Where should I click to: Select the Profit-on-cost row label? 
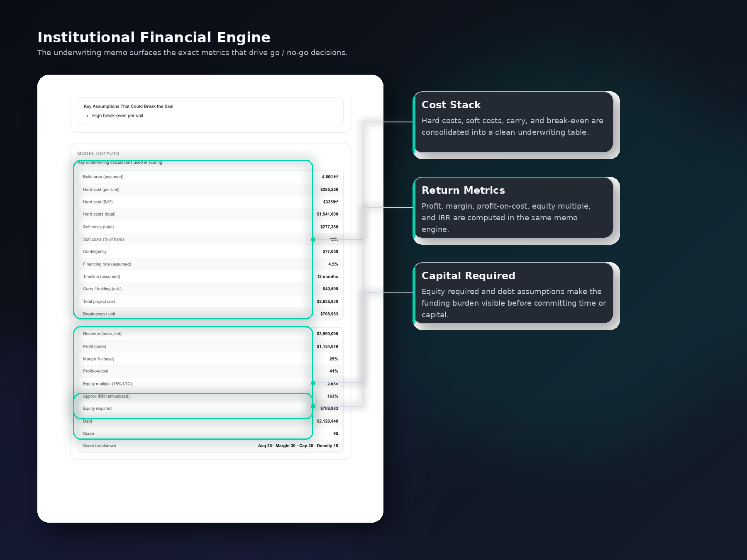pos(95,371)
